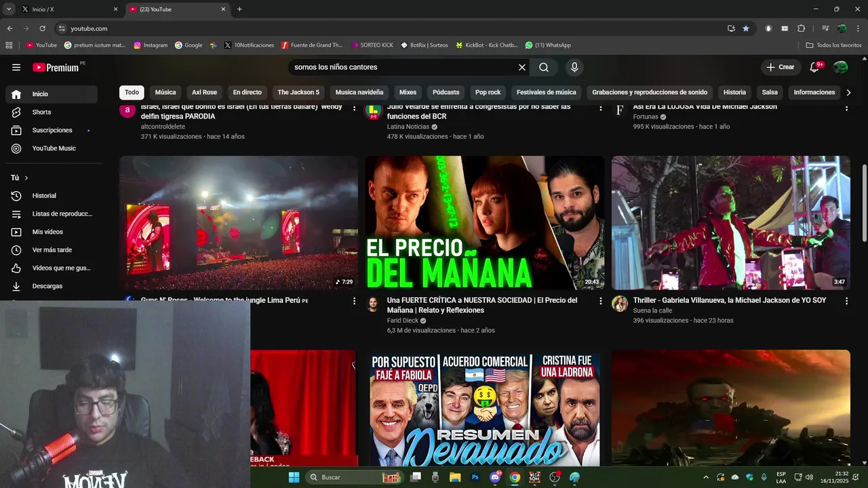Click the Crear button
868x488 pixels.
pos(781,67)
